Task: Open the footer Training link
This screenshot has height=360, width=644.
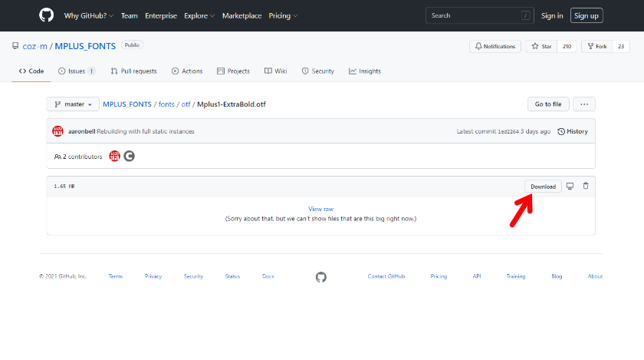Action: [515, 276]
